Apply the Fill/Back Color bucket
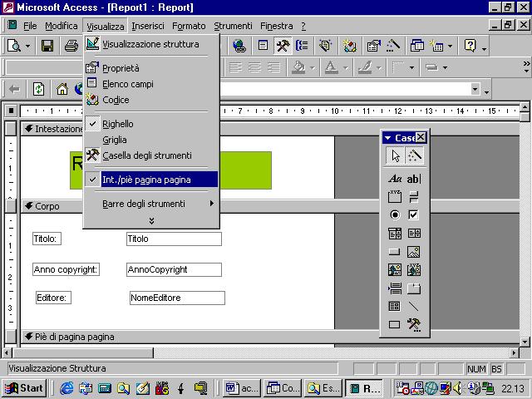 [x=298, y=67]
